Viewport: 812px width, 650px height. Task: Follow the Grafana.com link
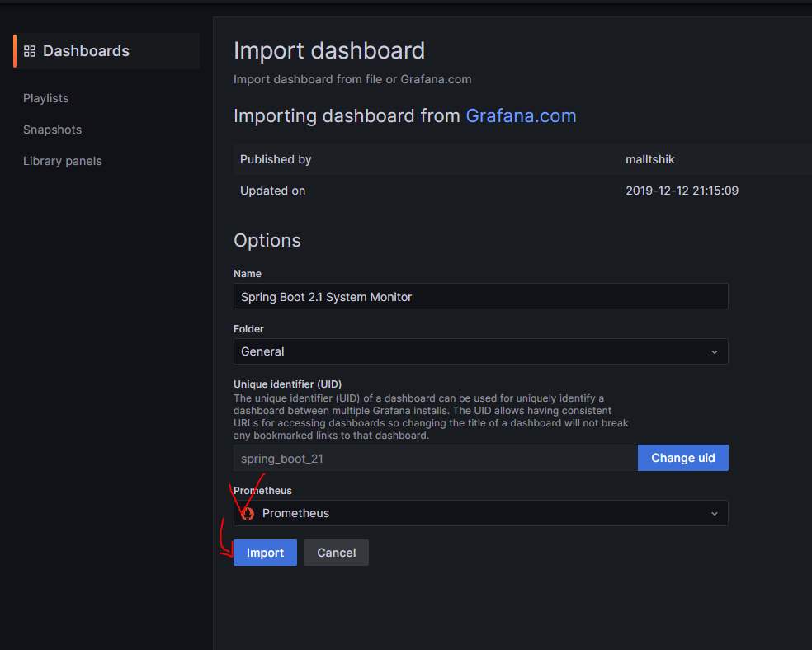coord(521,116)
